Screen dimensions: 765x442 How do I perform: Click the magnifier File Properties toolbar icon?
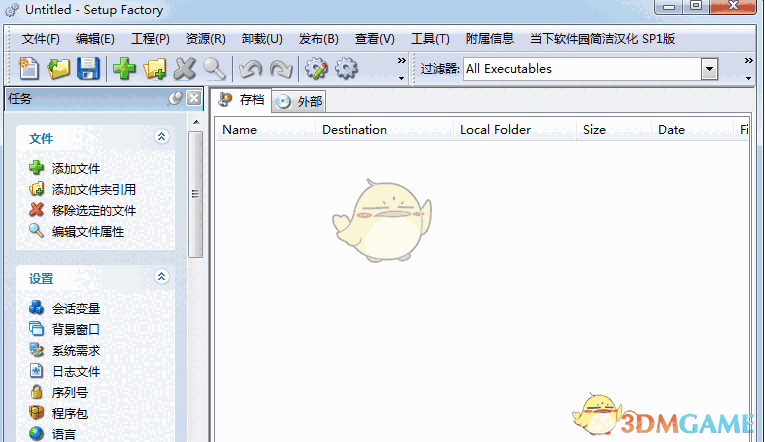click(214, 68)
